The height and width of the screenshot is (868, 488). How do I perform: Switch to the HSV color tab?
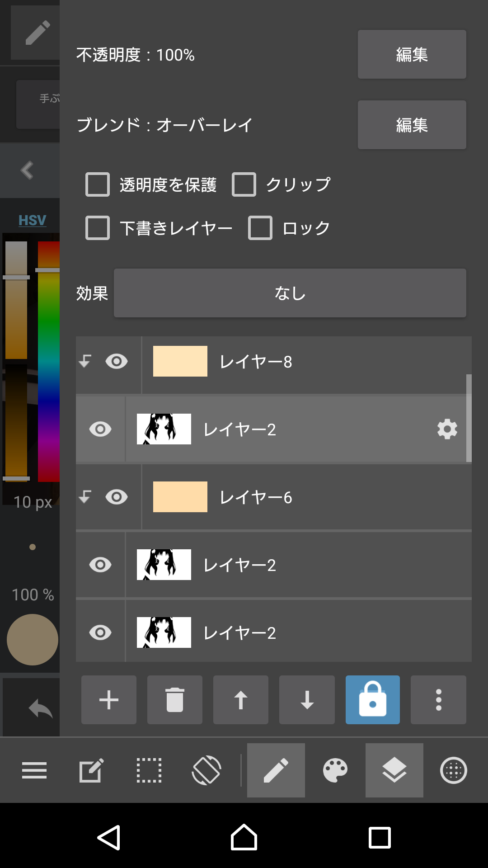coord(32,220)
